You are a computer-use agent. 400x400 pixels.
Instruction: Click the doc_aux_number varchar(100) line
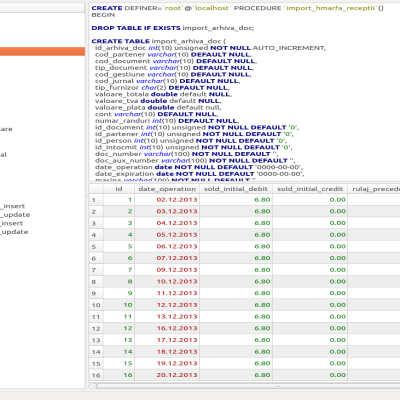pyautogui.click(x=195, y=161)
